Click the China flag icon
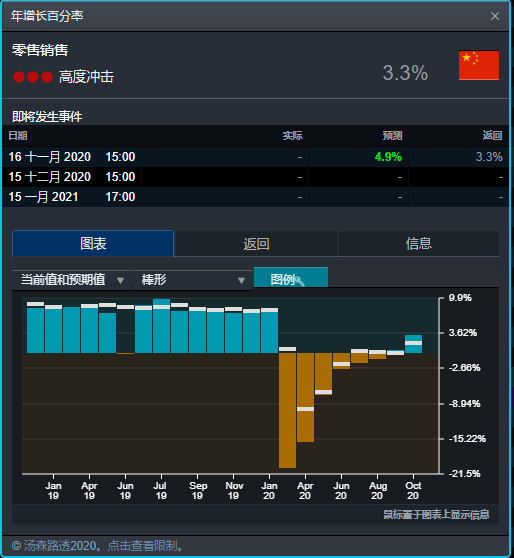 (x=479, y=65)
